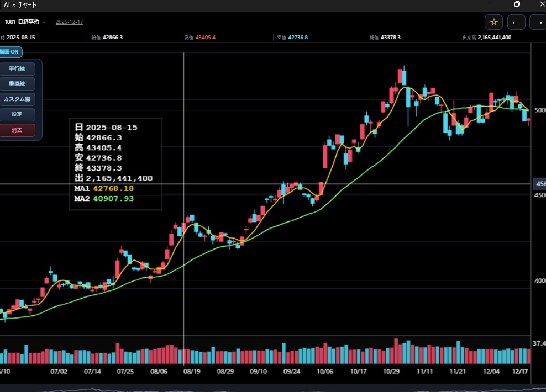
Task: Click the 08/29 date axis label
Action: [225, 372]
